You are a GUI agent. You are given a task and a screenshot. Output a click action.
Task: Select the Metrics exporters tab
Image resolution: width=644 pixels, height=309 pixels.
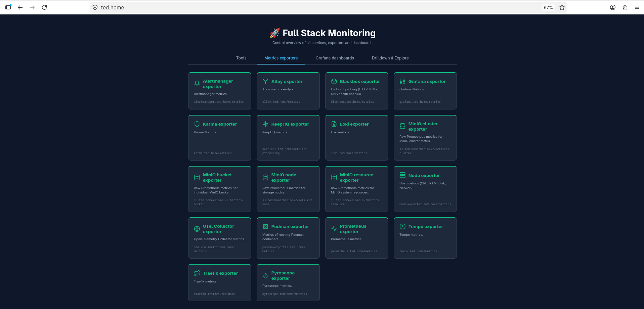click(x=281, y=58)
